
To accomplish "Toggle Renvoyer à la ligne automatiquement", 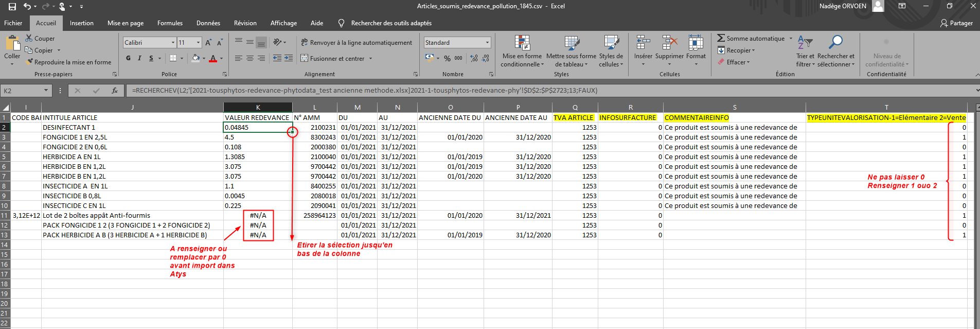I will [356, 43].
